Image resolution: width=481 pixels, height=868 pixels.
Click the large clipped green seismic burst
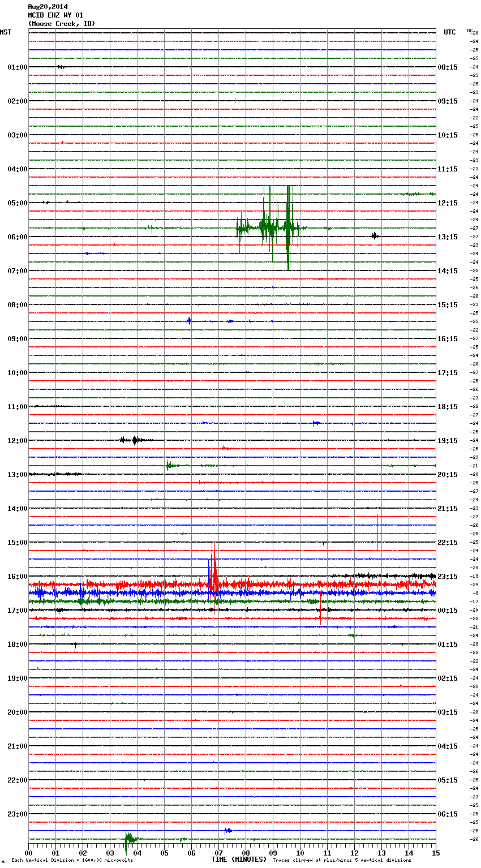tap(270, 228)
